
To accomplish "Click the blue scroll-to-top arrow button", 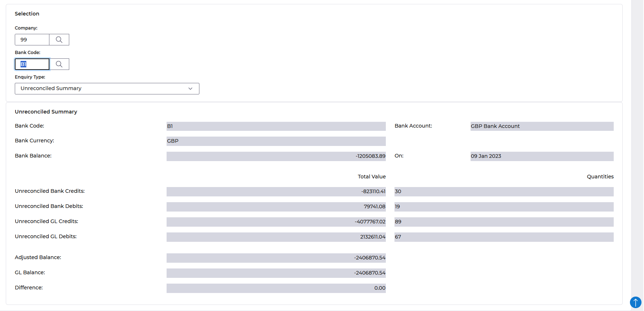I will (x=635, y=302).
